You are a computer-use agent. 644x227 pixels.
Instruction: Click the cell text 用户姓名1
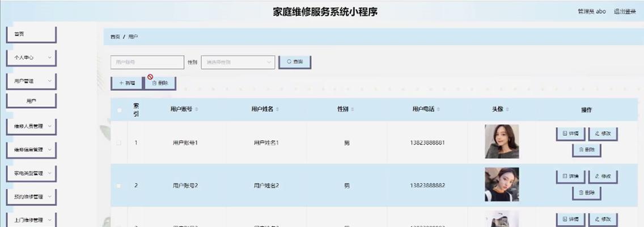266,142
